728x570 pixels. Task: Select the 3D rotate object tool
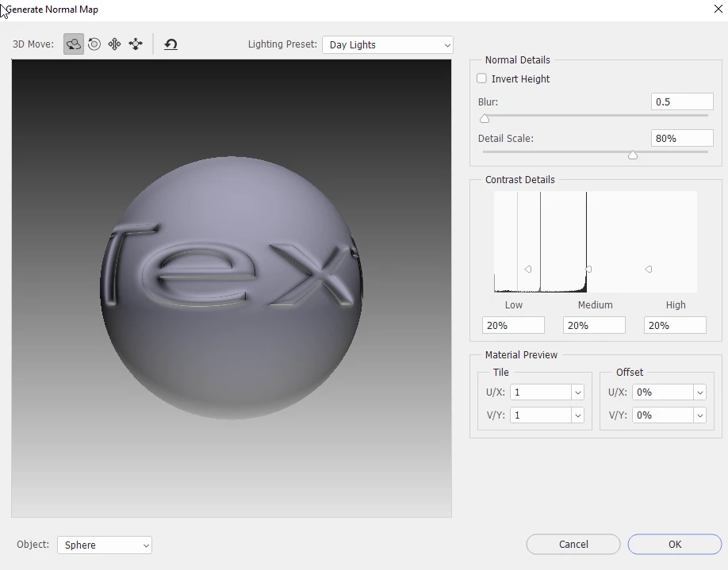74,44
